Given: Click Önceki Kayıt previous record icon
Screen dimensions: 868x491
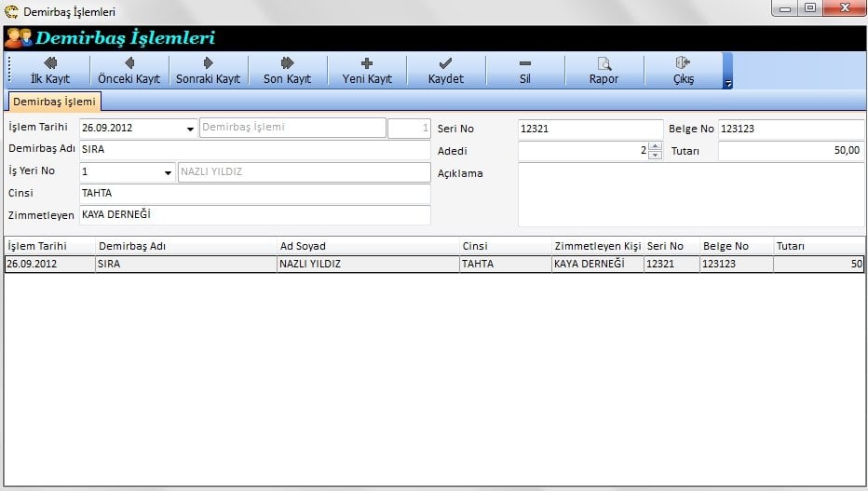Looking at the screenshot, I should point(129,63).
